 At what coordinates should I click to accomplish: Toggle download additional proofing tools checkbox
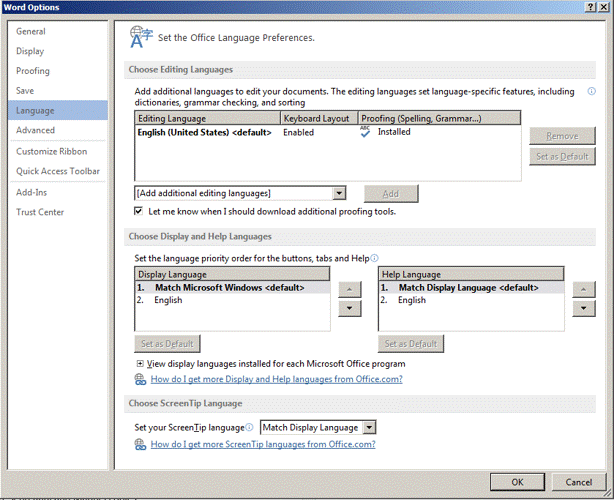pyautogui.click(x=139, y=211)
